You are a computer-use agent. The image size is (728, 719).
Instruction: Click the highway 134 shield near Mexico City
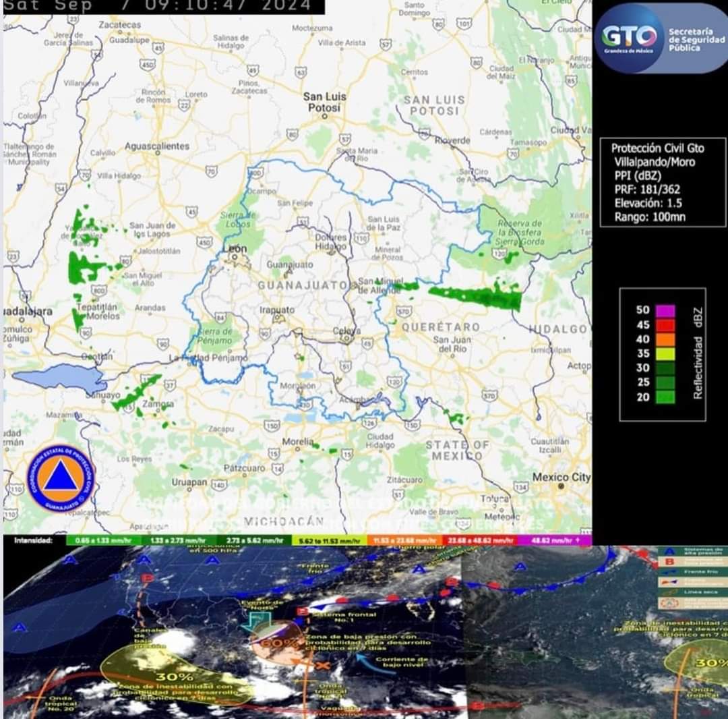pyautogui.click(x=520, y=487)
